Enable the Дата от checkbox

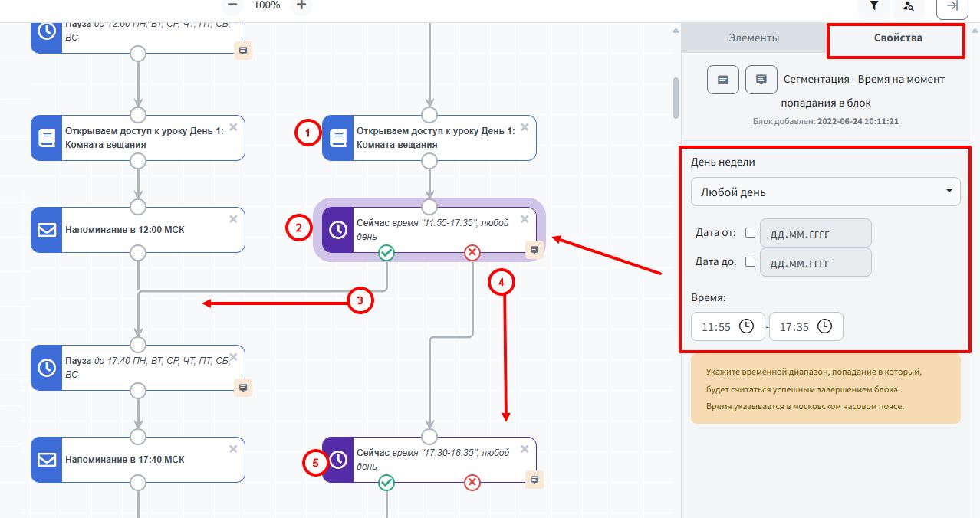click(x=750, y=233)
